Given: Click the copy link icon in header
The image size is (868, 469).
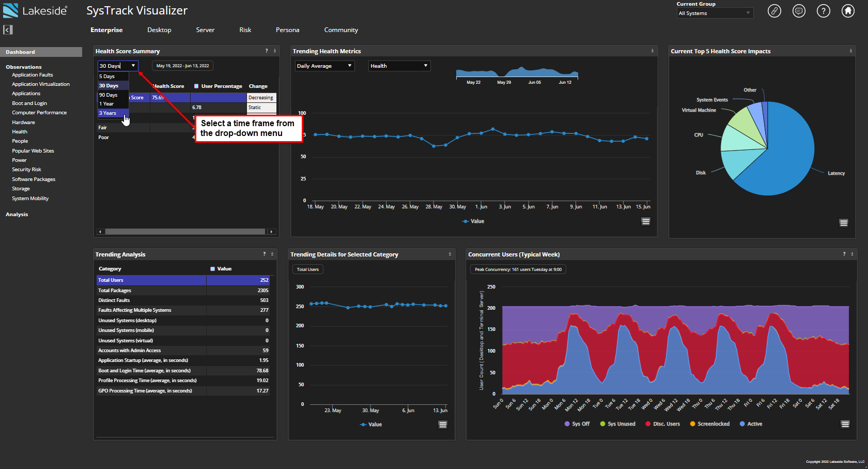Looking at the screenshot, I should [774, 11].
